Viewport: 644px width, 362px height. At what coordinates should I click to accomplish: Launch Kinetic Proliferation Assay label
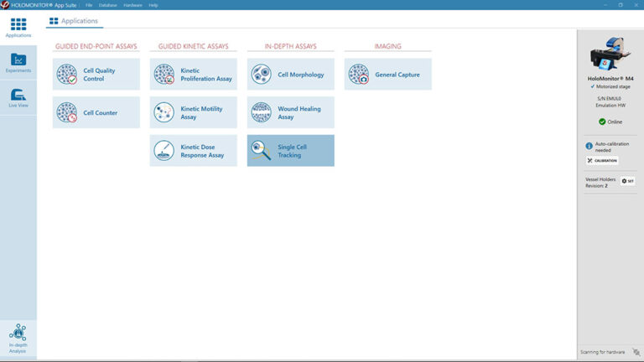(206, 75)
